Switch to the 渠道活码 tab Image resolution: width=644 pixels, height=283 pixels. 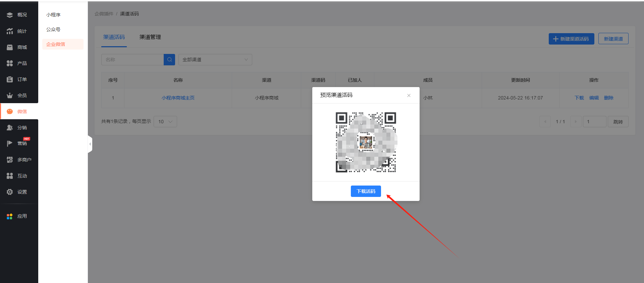(x=114, y=37)
